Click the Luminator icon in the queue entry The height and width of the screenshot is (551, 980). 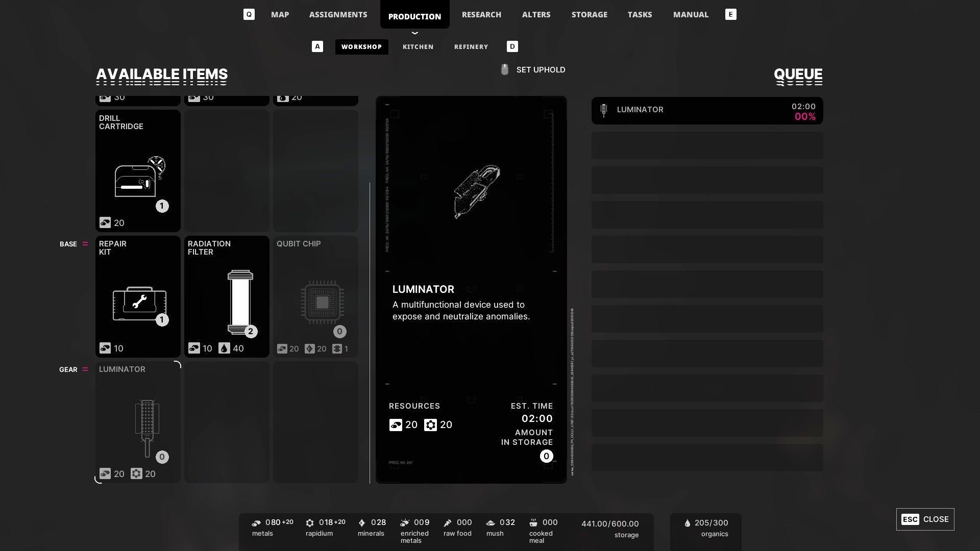(604, 110)
